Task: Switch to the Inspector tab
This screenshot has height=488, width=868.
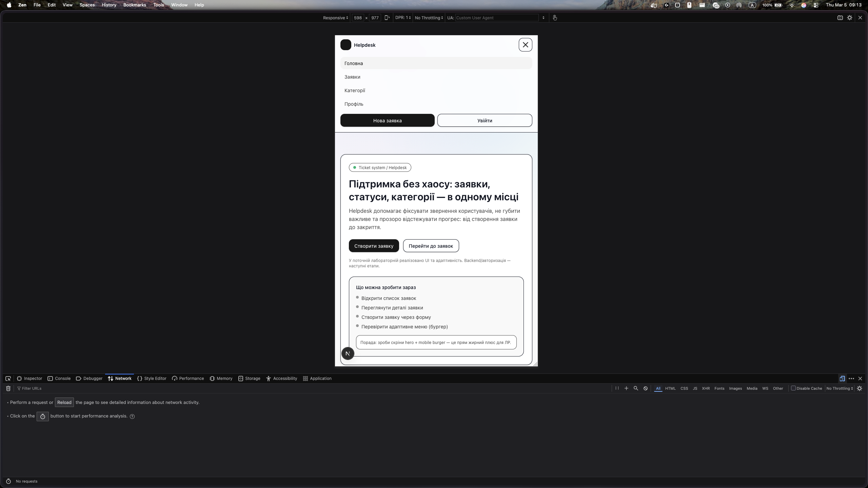Action: [29, 379]
